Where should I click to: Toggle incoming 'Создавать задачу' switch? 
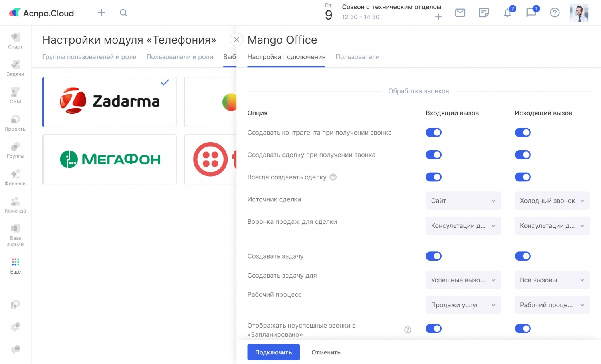pos(433,256)
